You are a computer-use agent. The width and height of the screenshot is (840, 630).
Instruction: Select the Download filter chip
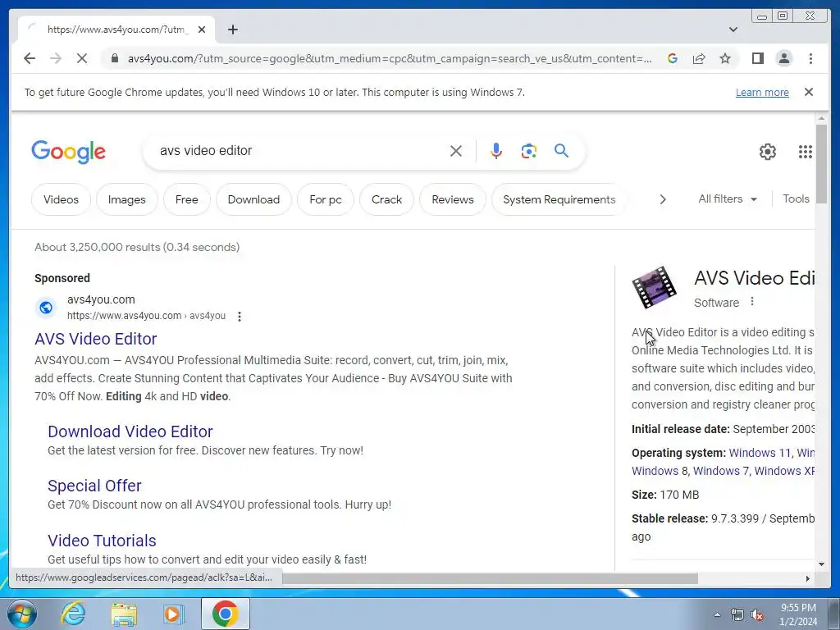point(253,199)
